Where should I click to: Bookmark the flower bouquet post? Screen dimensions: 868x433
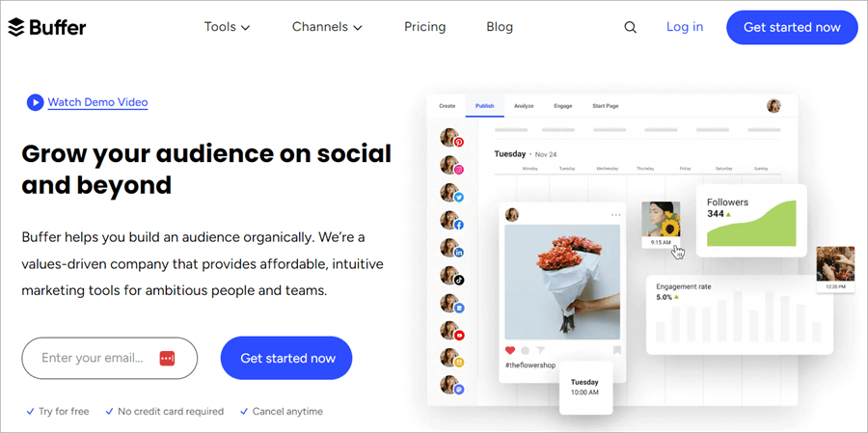pyautogui.click(x=616, y=350)
